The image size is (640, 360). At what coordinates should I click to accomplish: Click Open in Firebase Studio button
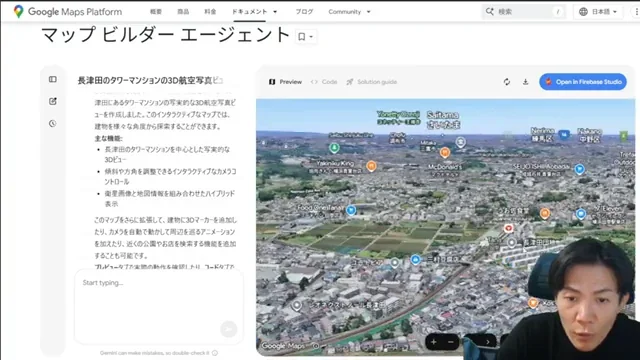coord(583,82)
